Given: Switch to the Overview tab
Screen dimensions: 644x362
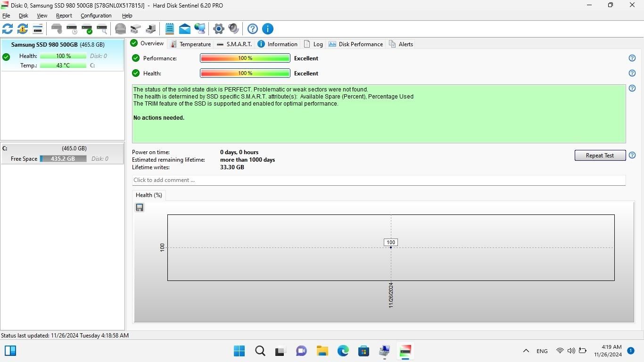Looking at the screenshot, I should point(147,43).
